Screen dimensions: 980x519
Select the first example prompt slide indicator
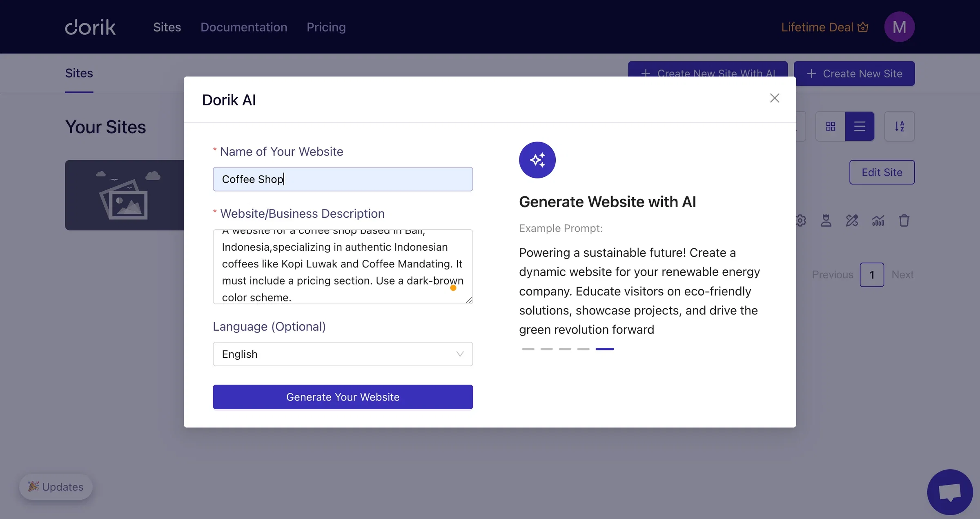(x=528, y=349)
